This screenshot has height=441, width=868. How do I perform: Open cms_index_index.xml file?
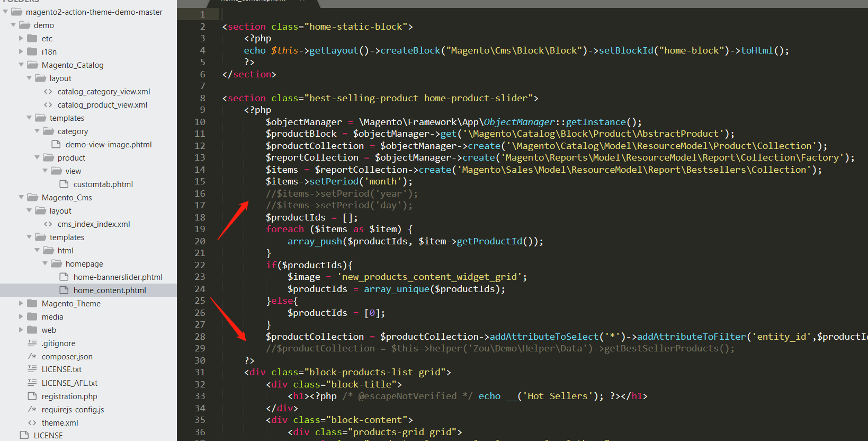pyautogui.click(x=94, y=224)
